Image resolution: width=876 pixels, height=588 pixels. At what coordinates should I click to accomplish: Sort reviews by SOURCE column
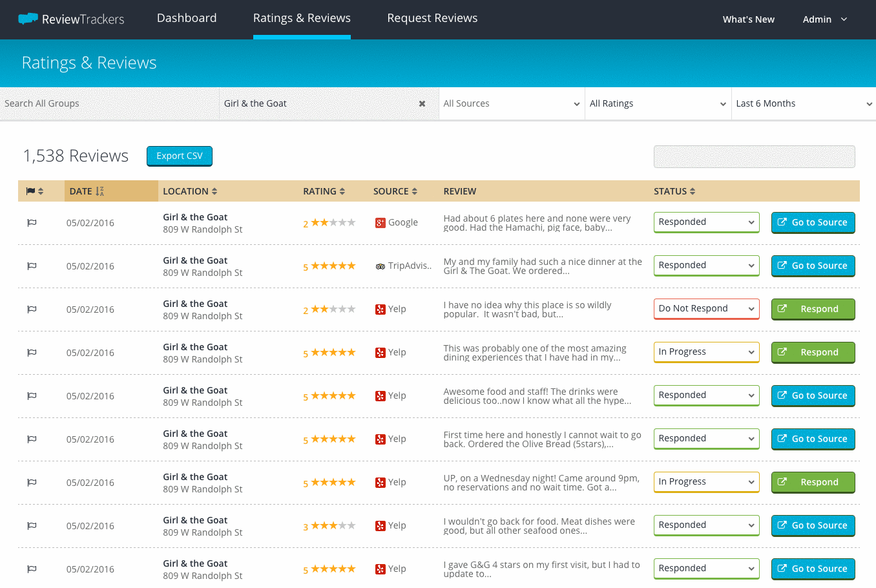point(395,191)
